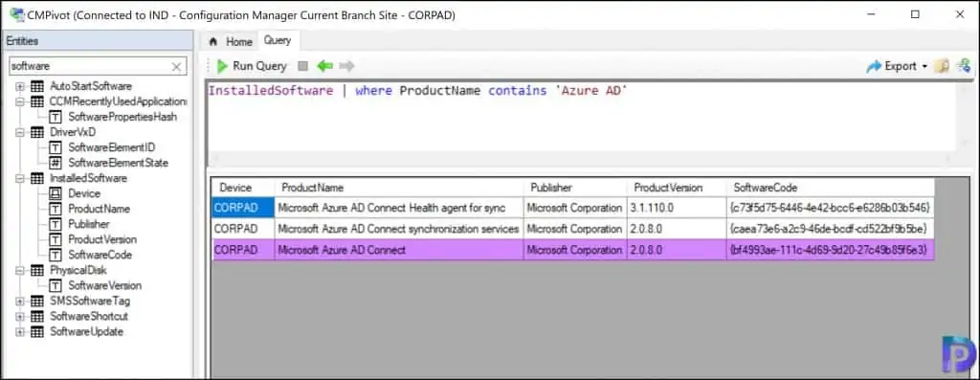Click the text type icon beside SoftwarePropertiesHash
Image resolution: width=980 pixels, height=380 pixels.
click(x=56, y=117)
